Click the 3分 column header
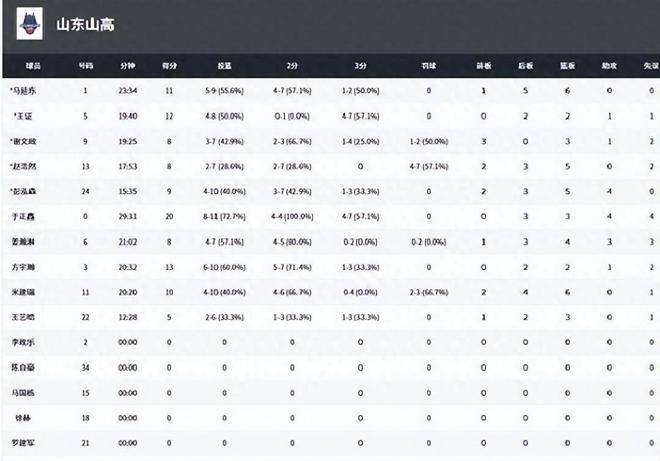Viewport: 660px width, 461px height. (360, 65)
